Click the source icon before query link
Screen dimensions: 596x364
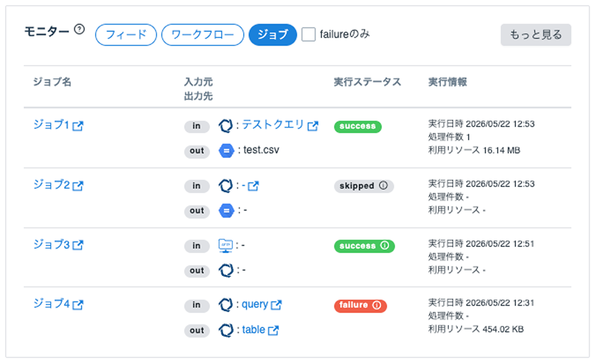pyautogui.click(x=226, y=305)
